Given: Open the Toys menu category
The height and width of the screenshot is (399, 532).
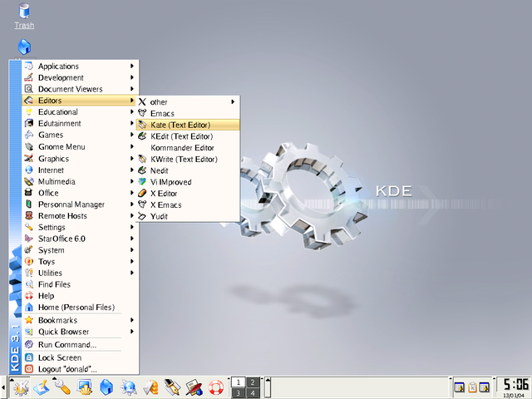Looking at the screenshot, I should pyautogui.click(x=80, y=261).
